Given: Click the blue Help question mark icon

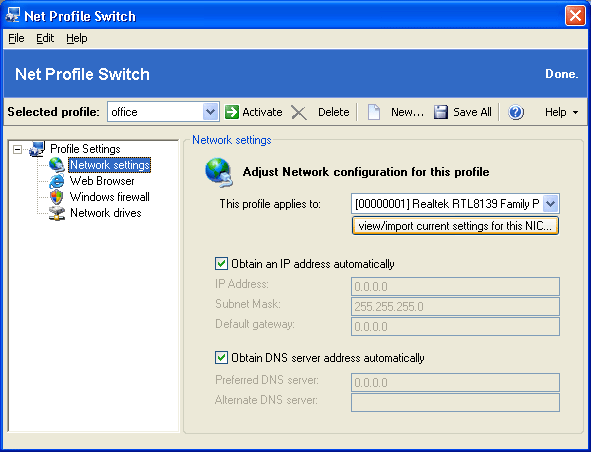Looking at the screenshot, I should pyautogui.click(x=516, y=112).
